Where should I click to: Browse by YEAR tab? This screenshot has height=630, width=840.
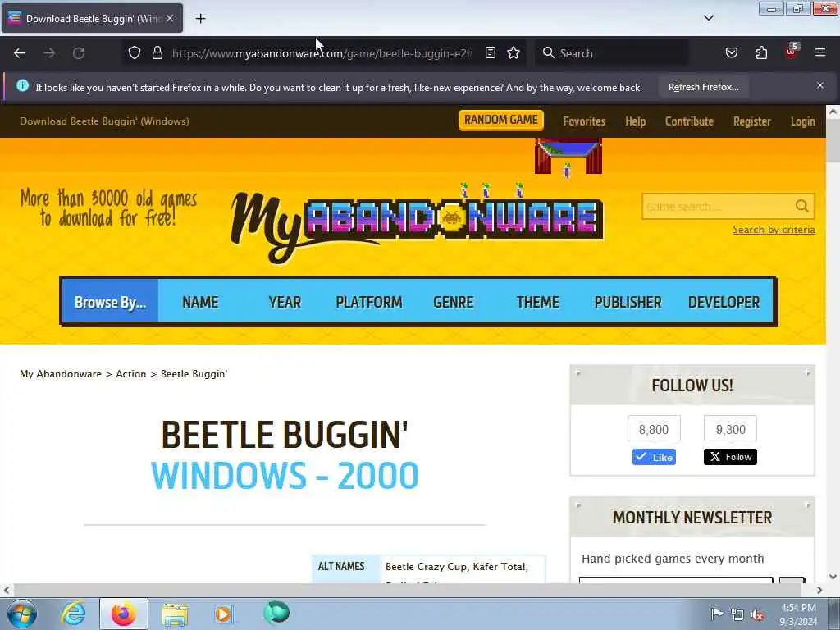pos(285,302)
